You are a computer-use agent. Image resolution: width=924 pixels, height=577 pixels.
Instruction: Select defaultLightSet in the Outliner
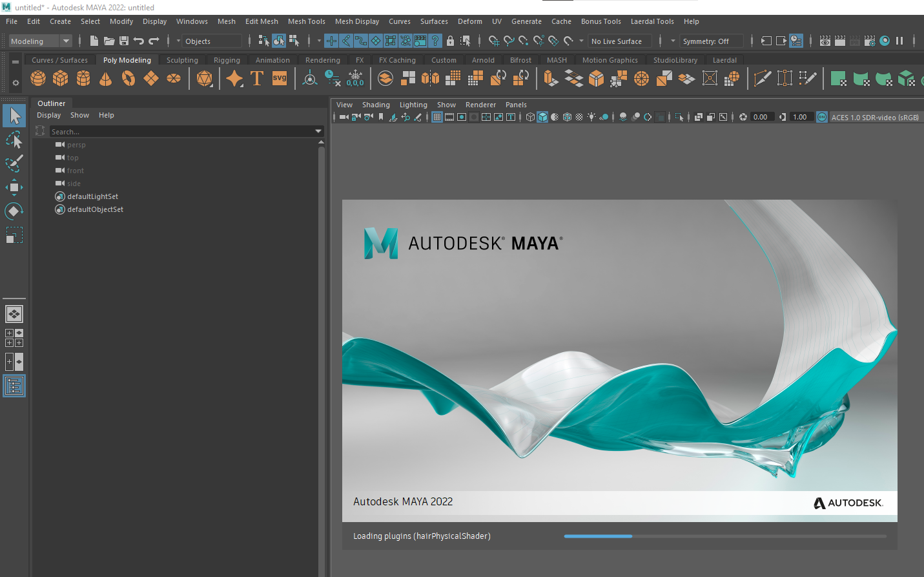(92, 196)
